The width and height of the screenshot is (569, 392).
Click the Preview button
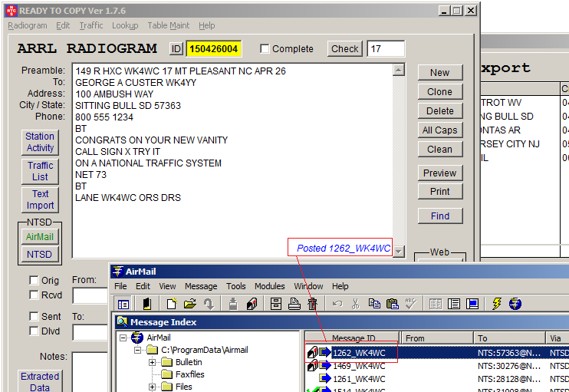pos(440,173)
